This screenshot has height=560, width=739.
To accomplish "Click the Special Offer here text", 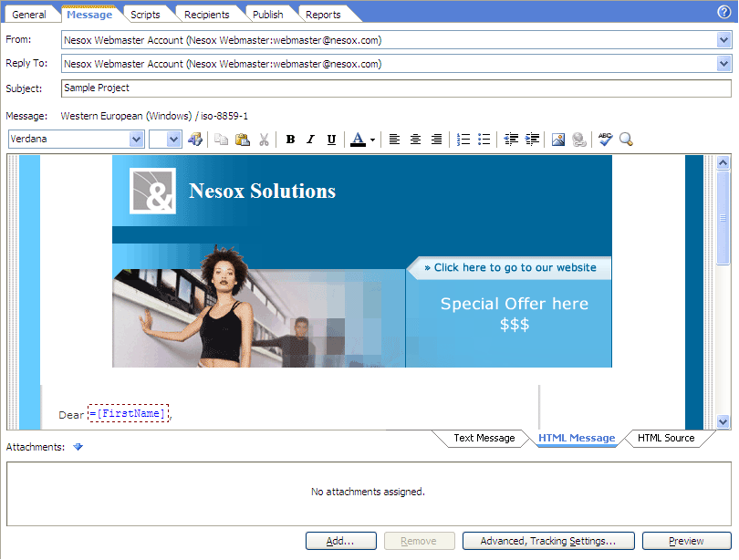I will pos(515,304).
